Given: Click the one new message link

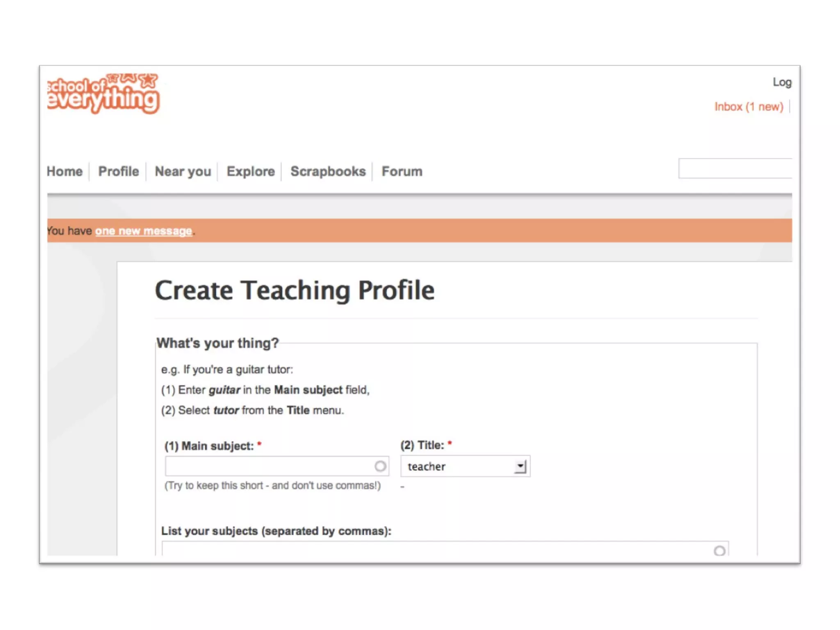Looking at the screenshot, I should (x=144, y=231).
